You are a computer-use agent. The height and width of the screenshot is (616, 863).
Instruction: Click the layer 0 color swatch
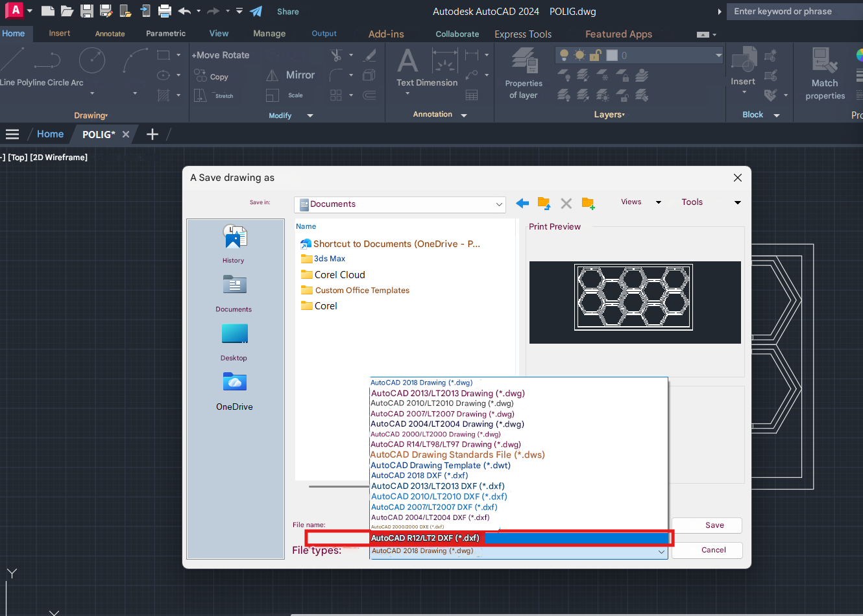coord(612,55)
